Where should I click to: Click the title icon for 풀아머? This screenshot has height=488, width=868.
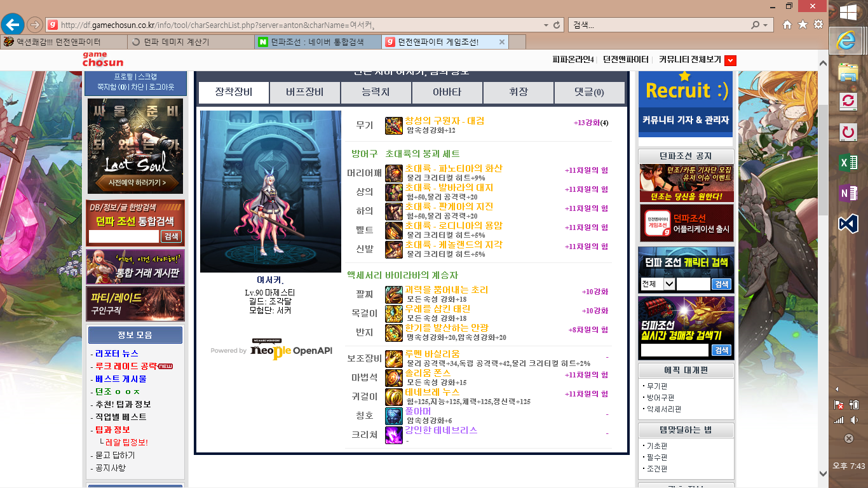(393, 416)
